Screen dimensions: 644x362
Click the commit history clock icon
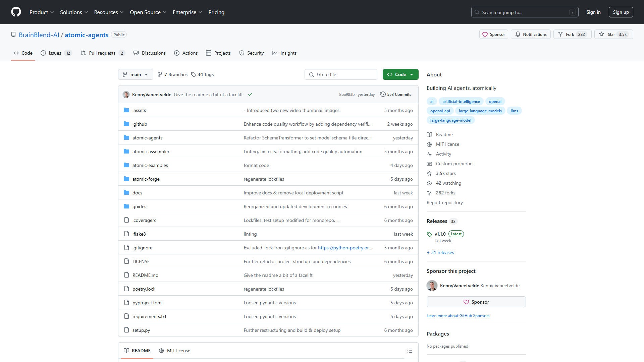pyautogui.click(x=383, y=95)
